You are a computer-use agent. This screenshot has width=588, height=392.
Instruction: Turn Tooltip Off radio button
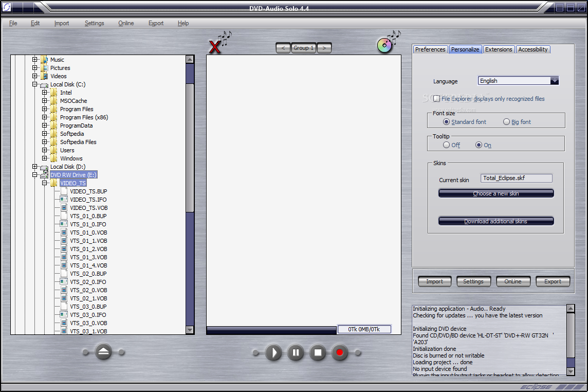coord(446,145)
